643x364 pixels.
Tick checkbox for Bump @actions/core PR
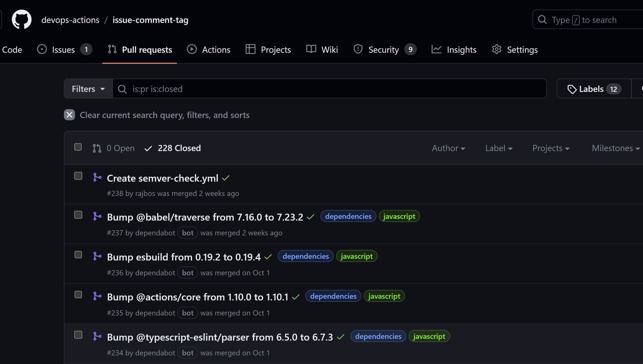[x=78, y=295]
